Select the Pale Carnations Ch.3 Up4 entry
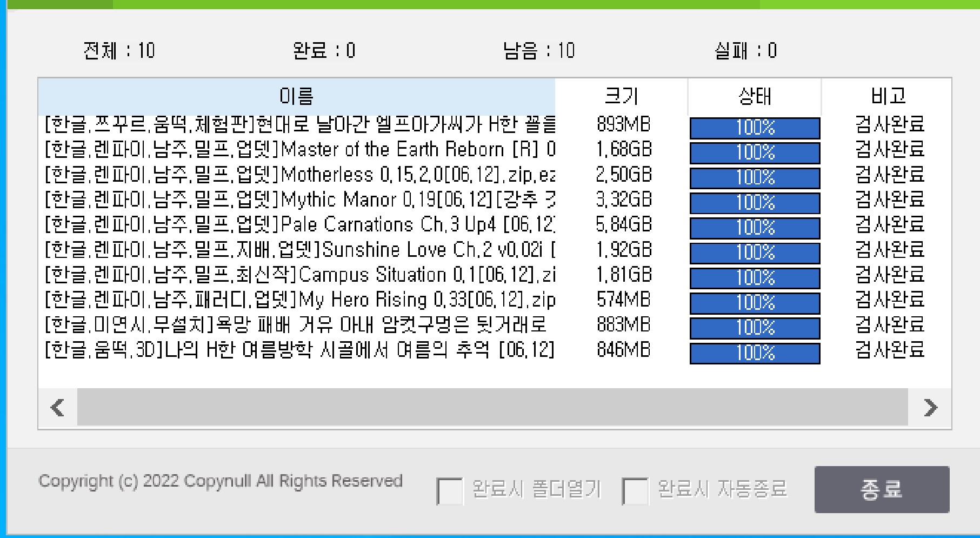The height and width of the screenshot is (538, 980). (x=300, y=224)
